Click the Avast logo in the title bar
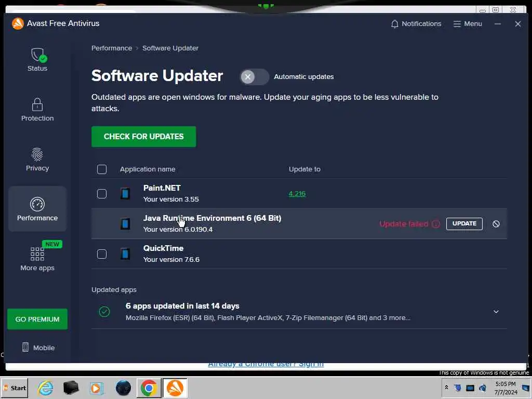This screenshot has width=532, height=399. point(18,23)
